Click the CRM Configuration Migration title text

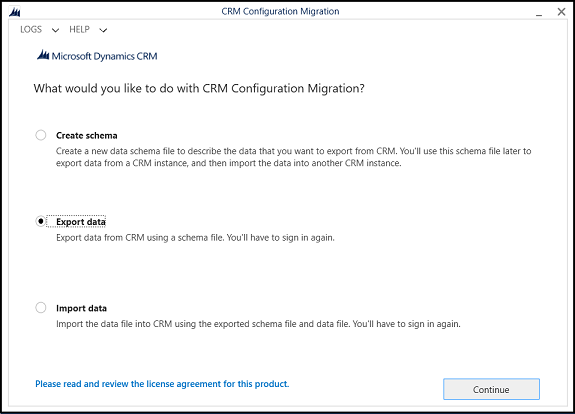coord(280,11)
